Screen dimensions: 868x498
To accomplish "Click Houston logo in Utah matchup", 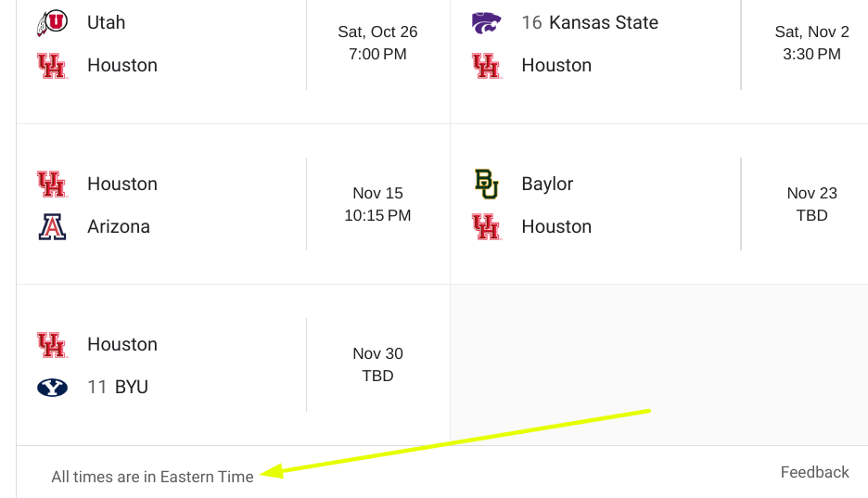I will click(52, 65).
